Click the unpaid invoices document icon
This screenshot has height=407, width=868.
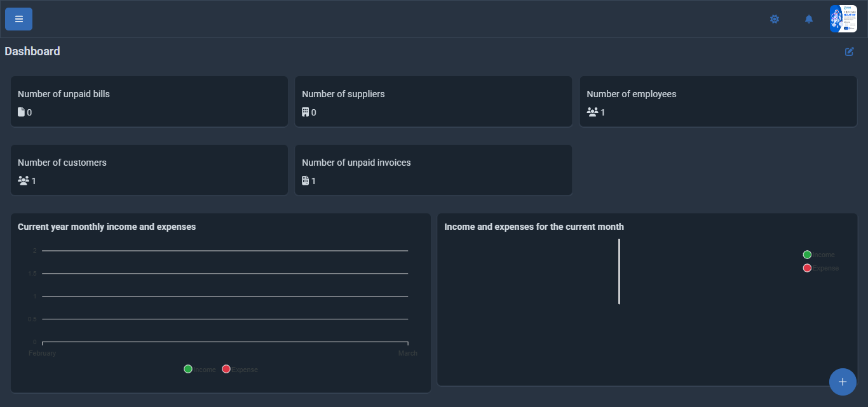click(x=305, y=181)
